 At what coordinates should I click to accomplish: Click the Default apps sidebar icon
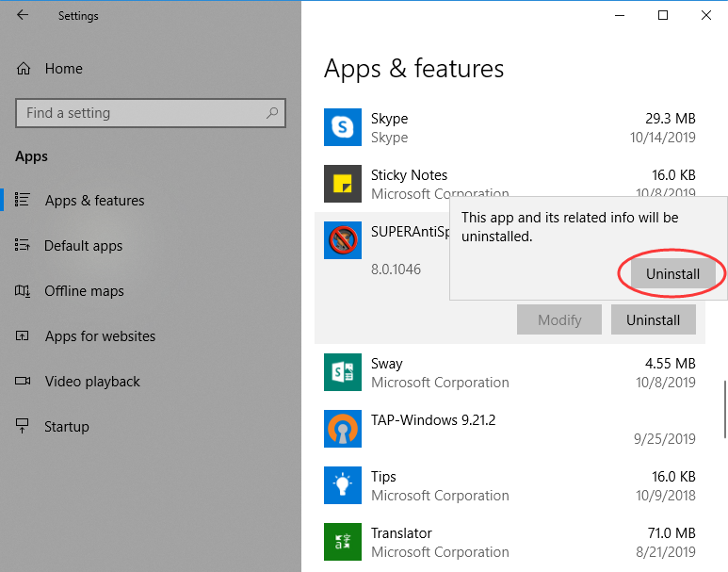click(23, 244)
